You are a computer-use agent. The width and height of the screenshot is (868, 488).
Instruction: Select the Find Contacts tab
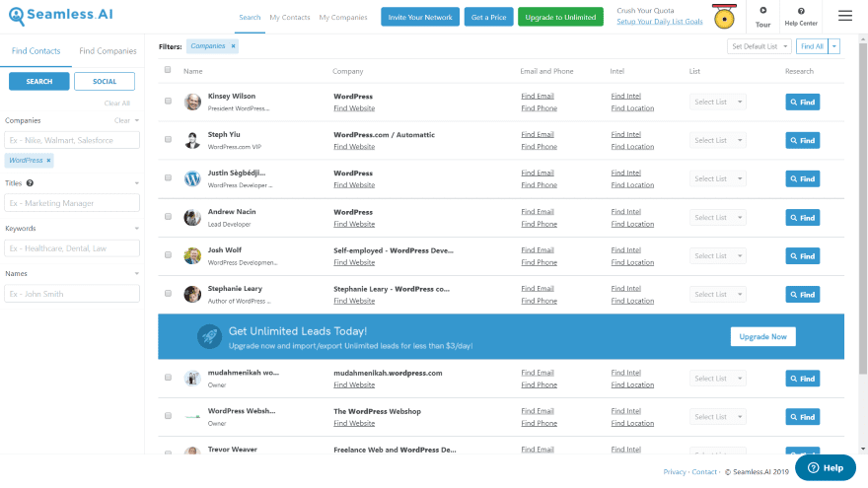[x=36, y=51]
